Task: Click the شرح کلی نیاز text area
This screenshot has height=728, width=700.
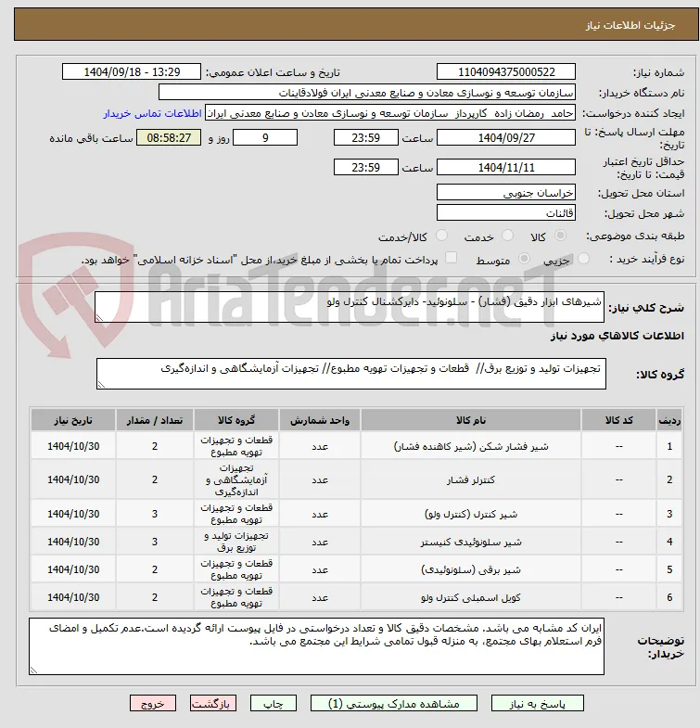Action: coord(349,307)
